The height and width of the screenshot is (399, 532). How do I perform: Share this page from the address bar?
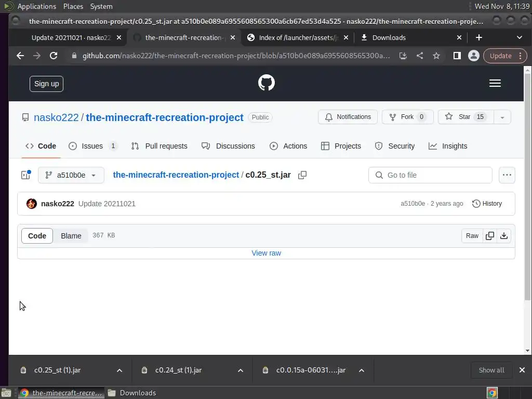[x=420, y=56]
